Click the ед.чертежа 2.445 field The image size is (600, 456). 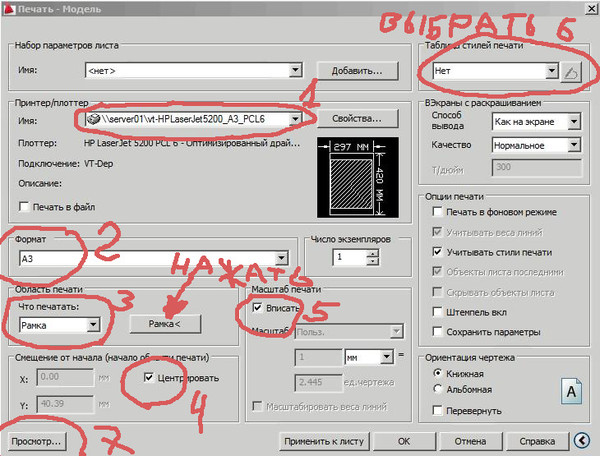(318, 382)
